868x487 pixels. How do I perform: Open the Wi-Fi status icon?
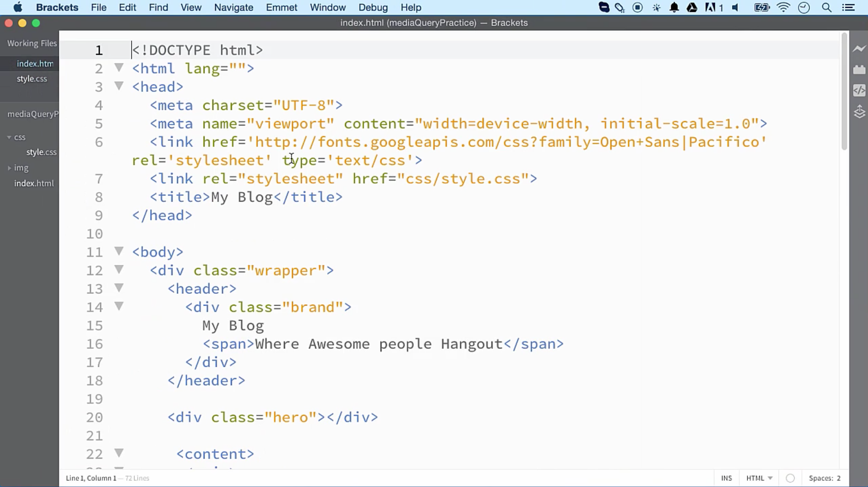tap(783, 7)
